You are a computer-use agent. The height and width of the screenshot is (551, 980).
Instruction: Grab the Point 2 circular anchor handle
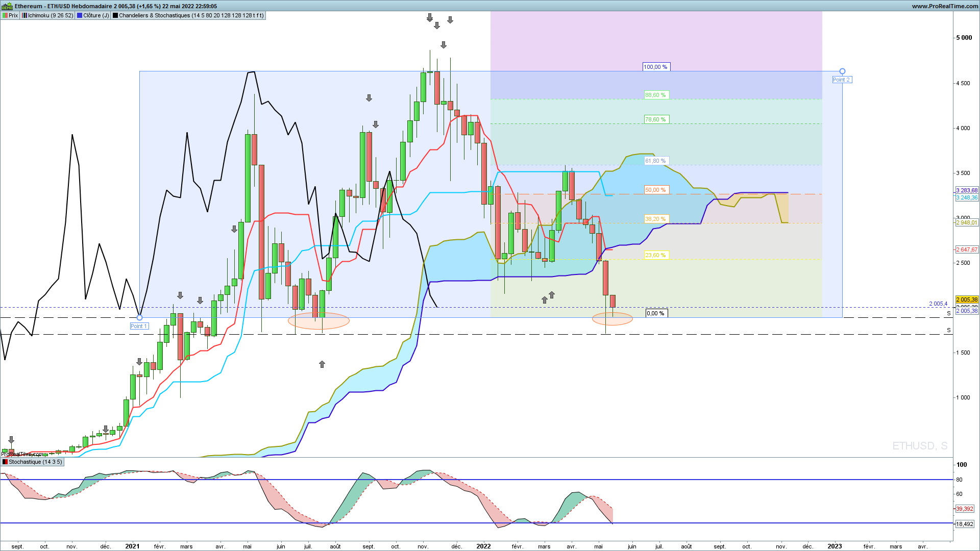[842, 71]
